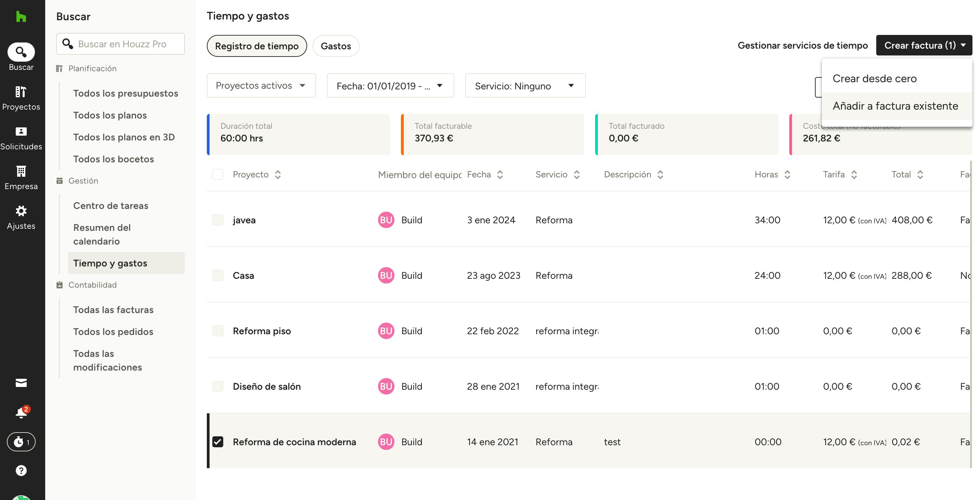Click the Houzz logo icon
The height and width of the screenshot is (500, 980).
tap(21, 16)
